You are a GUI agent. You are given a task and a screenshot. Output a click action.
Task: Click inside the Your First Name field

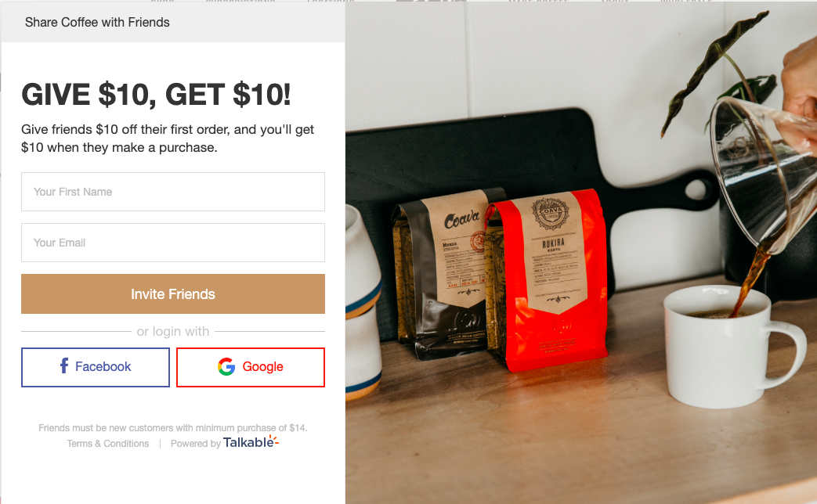pyautogui.click(x=173, y=192)
